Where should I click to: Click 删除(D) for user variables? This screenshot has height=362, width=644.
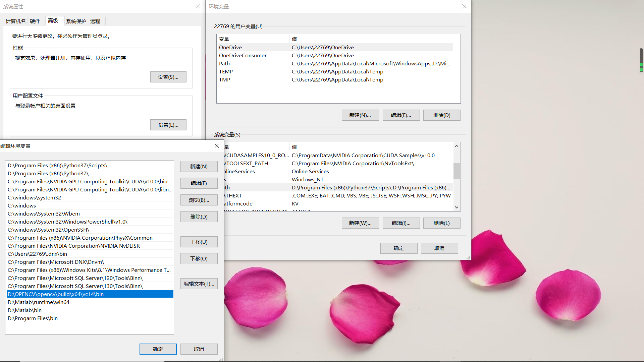(x=442, y=115)
